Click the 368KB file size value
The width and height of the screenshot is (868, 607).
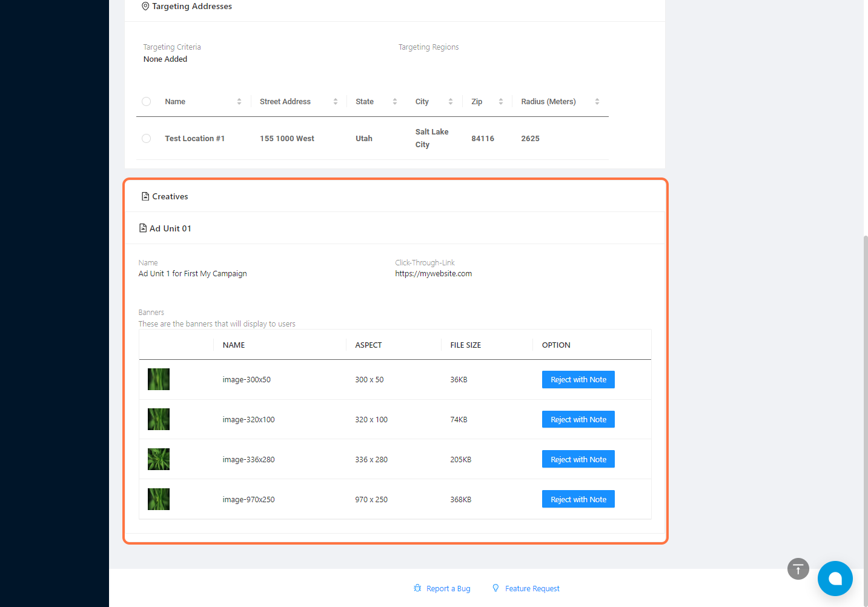point(461,500)
